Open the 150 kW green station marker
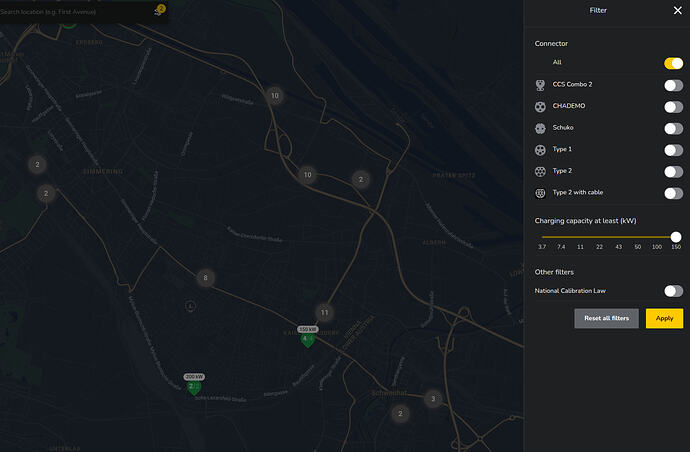This screenshot has width=690, height=452. click(x=308, y=338)
